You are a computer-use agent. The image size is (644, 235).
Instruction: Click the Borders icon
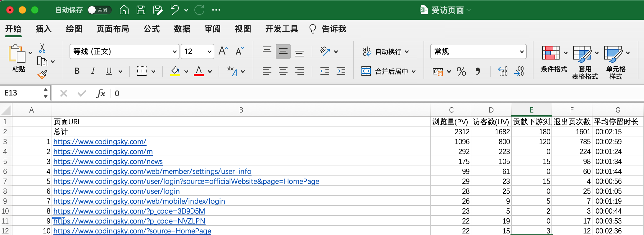142,71
